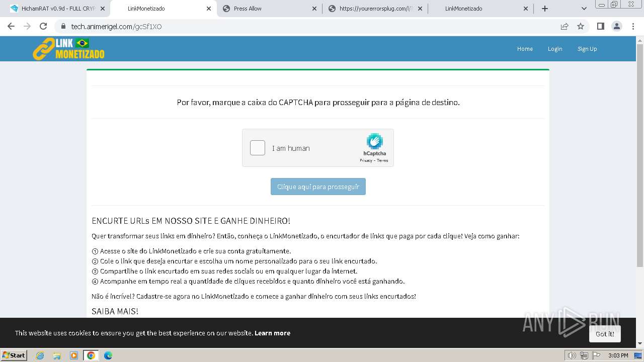Click the action center flag icon
The width and height of the screenshot is (644, 362).
596,355
